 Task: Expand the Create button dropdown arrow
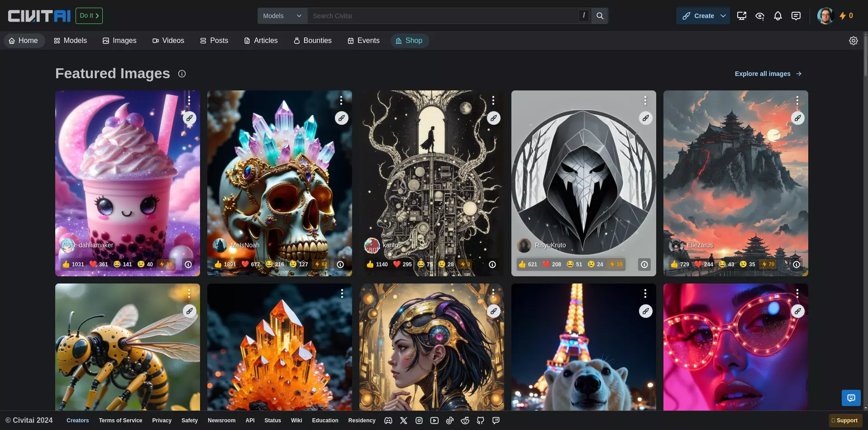tap(723, 16)
